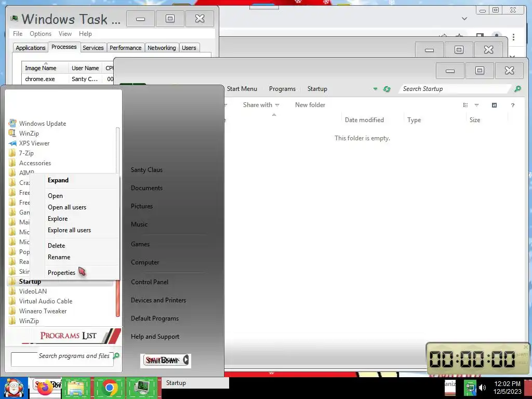This screenshot has height=399, width=532.
Task: Select the chrome.exe process row
Action: tap(68, 79)
